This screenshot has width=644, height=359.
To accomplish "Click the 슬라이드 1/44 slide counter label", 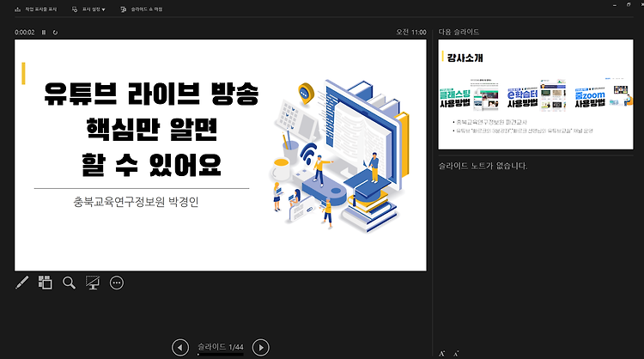I will (x=221, y=347).
